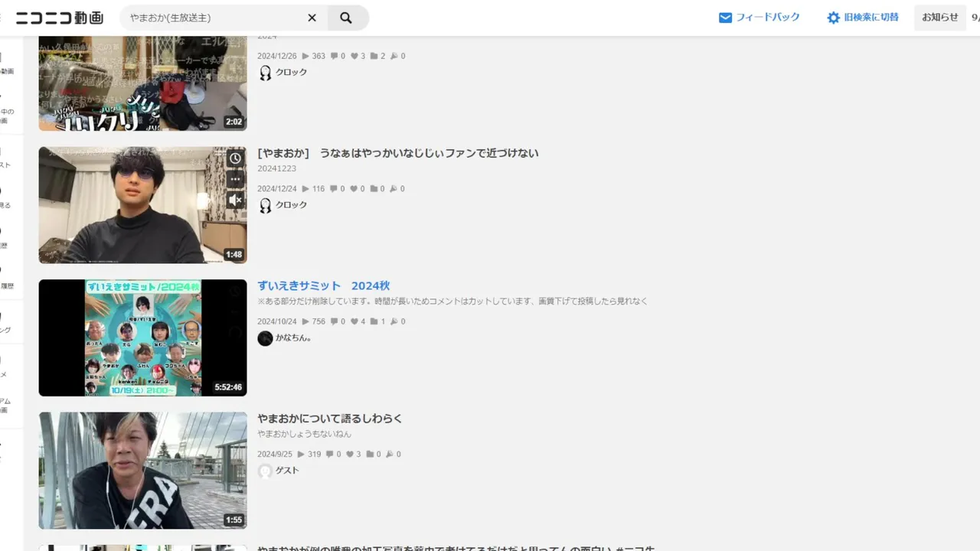The width and height of the screenshot is (980, 551).
Task: Click クロック avatar under the 2024/12/24 video
Action: pyautogui.click(x=265, y=206)
